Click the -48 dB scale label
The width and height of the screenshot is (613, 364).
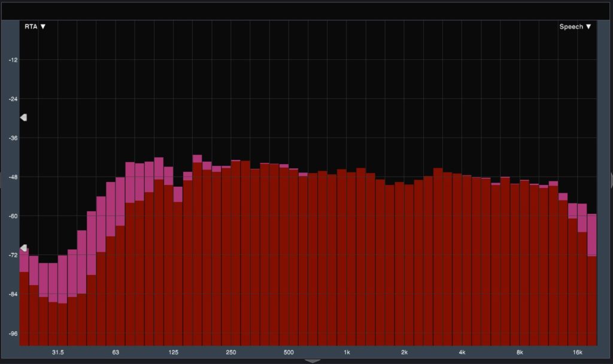click(x=13, y=177)
